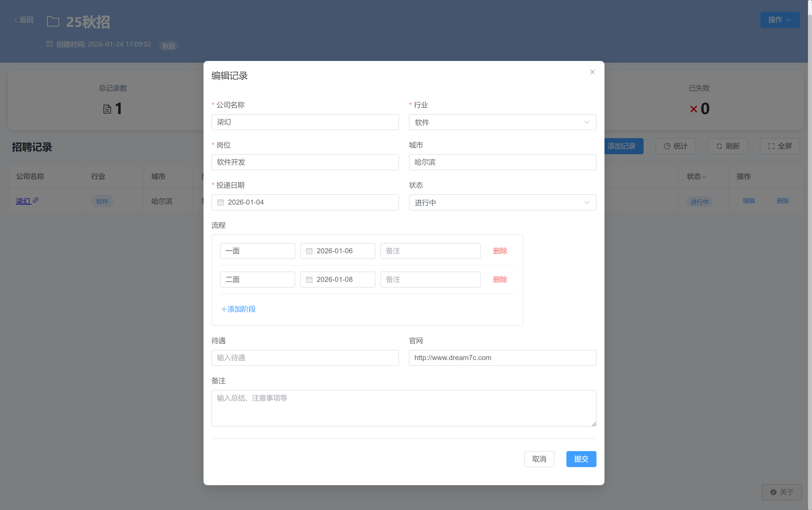Focus the salary (待遇) input field

coord(305,358)
